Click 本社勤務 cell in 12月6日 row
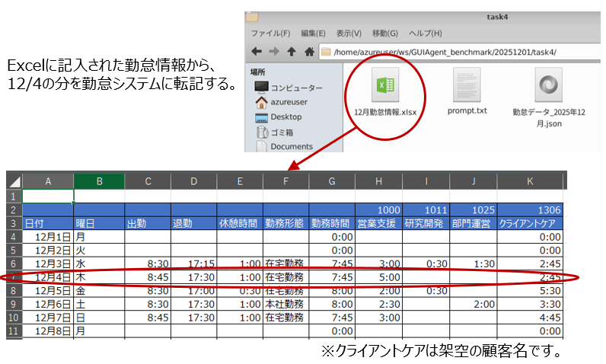 [286, 304]
